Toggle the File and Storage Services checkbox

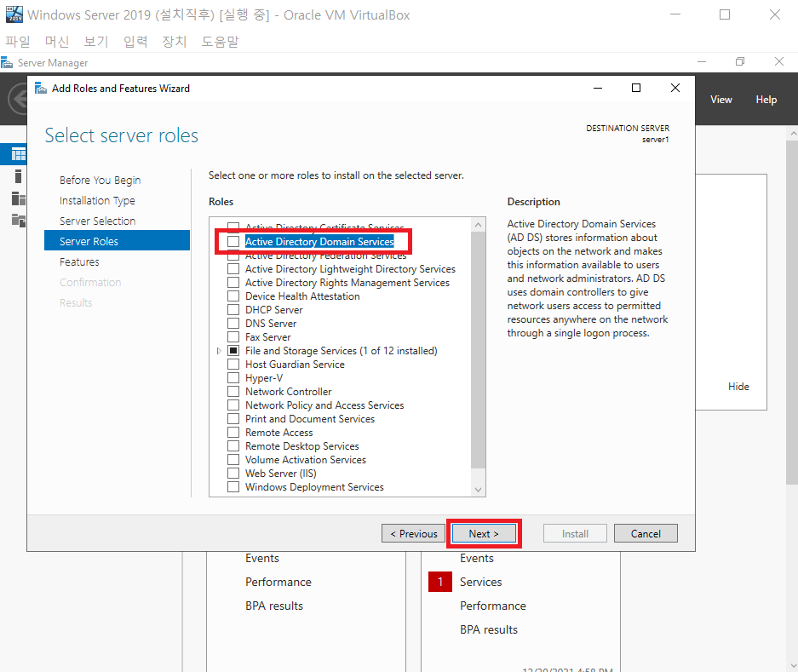click(x=233, y=351)
